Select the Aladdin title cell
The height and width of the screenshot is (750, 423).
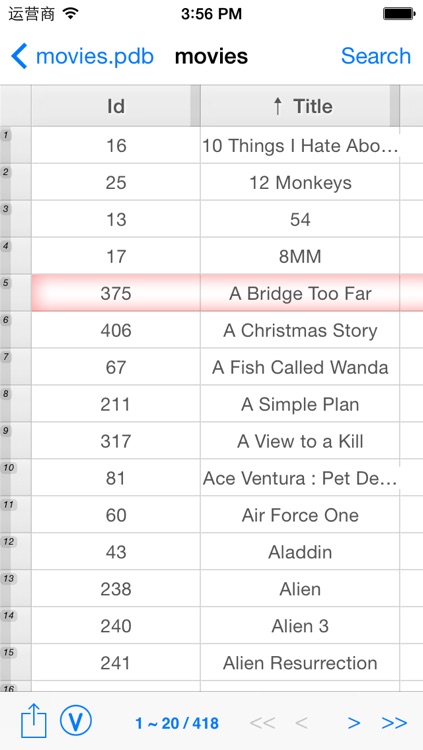pos(300,552)
